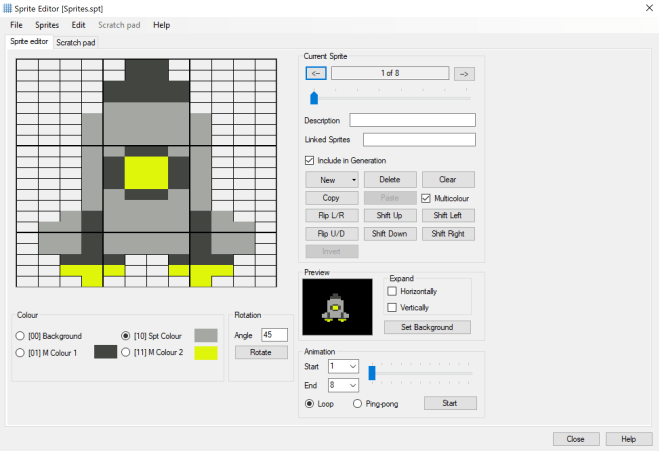The width and height of the screenshot is (659, 451).
Task: Switch to the Scratch pad tab
Action: (x=75, y=42)
